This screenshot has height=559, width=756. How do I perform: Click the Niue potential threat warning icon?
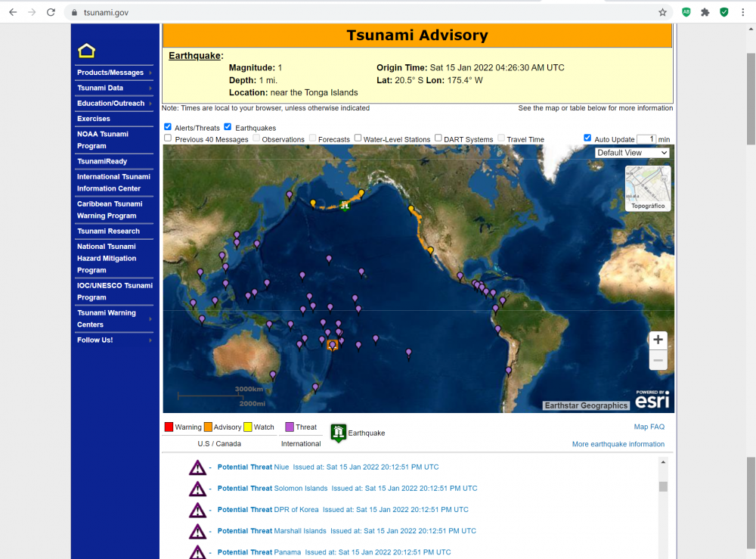[x=197, y=467]
